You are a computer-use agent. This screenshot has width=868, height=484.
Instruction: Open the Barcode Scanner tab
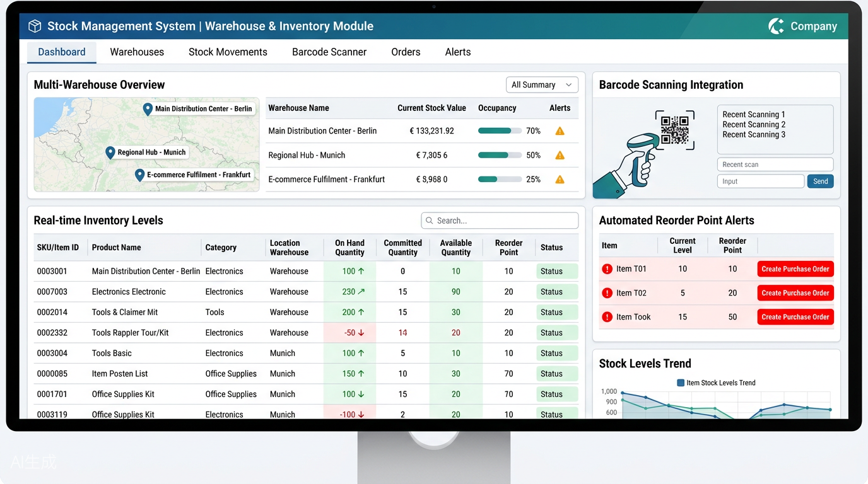coord(329,52)
